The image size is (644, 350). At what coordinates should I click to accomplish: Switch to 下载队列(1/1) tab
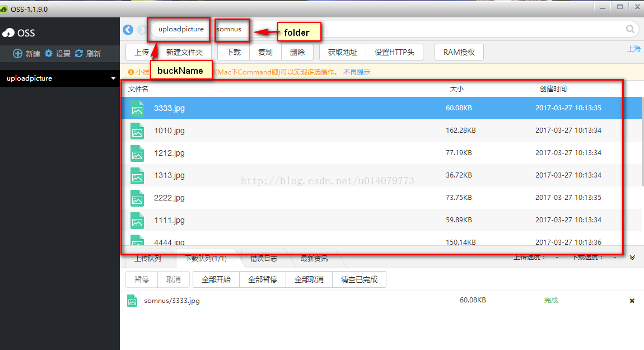pos(206,258)
